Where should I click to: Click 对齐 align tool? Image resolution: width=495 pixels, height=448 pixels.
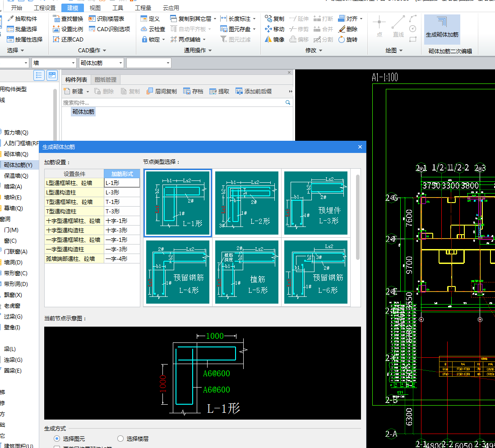coord(348,18)
